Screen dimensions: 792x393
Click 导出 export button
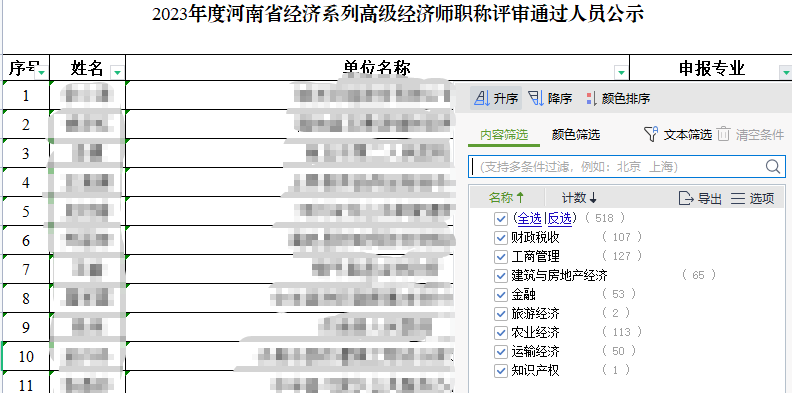coord(700,198)
